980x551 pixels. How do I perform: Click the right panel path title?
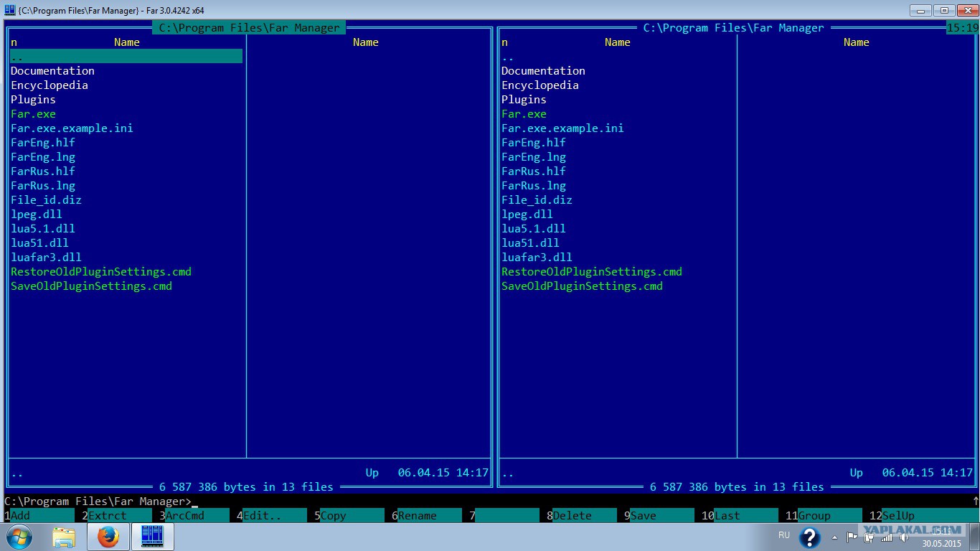point(733,28)
